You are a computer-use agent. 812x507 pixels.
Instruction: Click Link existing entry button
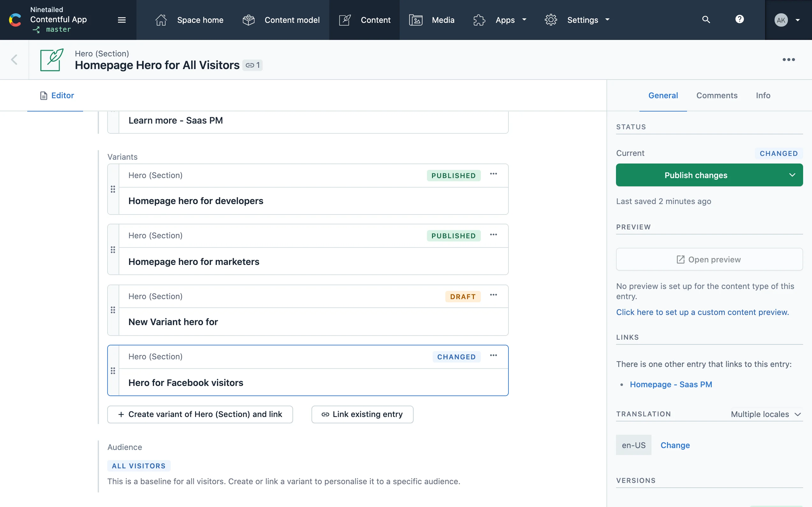tap(362, 414)
